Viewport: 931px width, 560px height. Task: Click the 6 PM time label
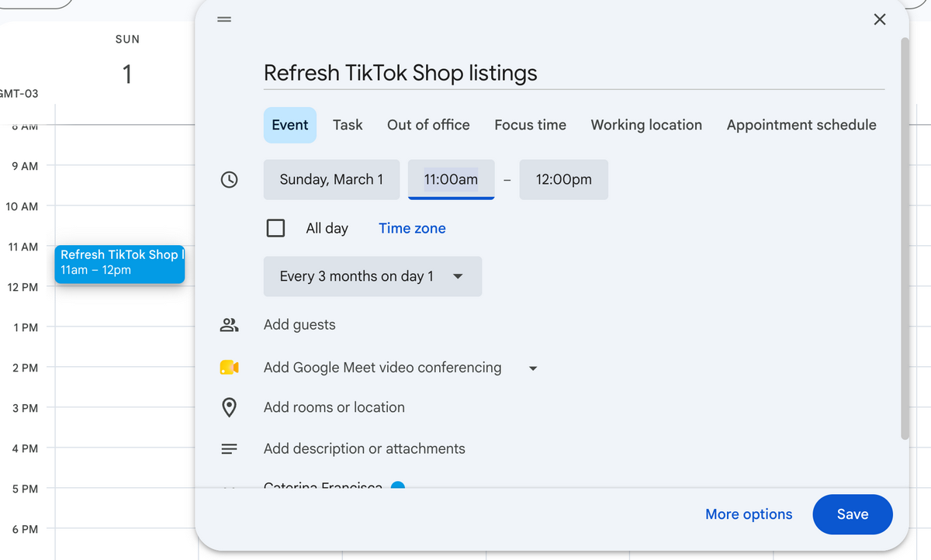[x=25, y=529]
